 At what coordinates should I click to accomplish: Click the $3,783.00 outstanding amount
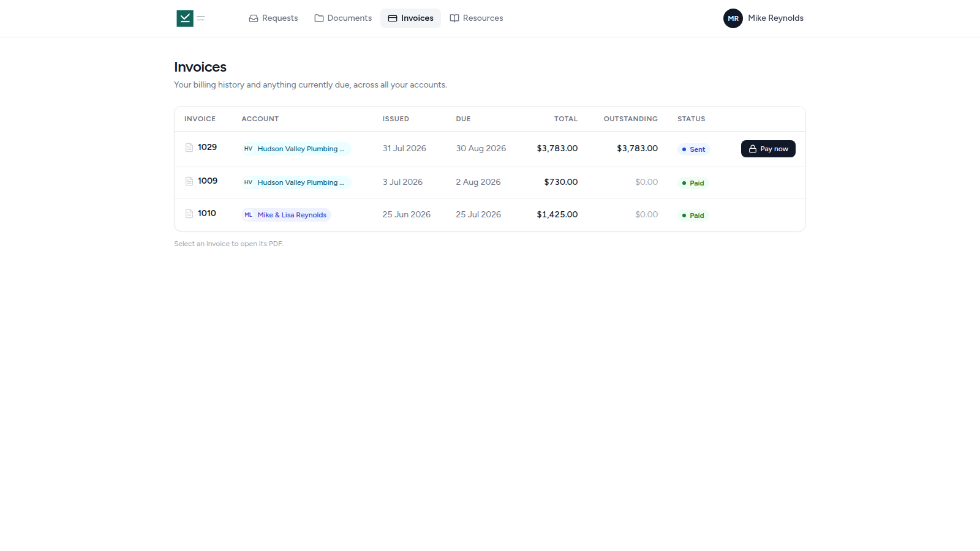pos(638,149)
